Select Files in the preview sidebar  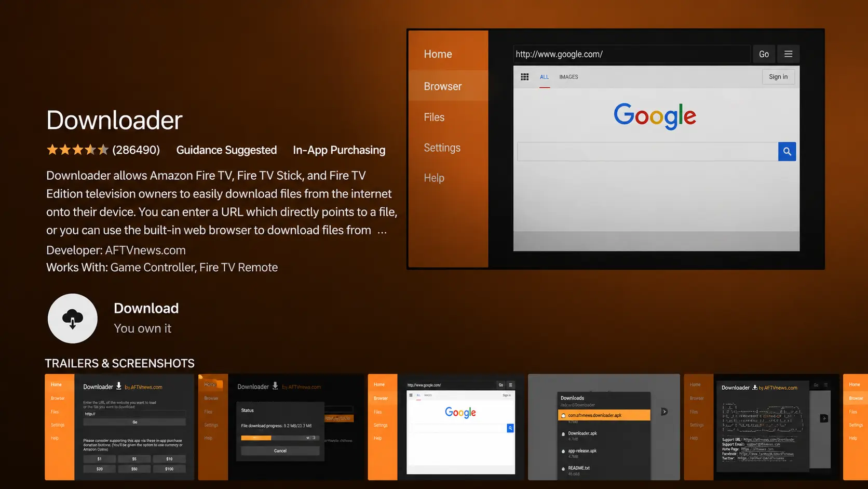click(x=434, y=117)
